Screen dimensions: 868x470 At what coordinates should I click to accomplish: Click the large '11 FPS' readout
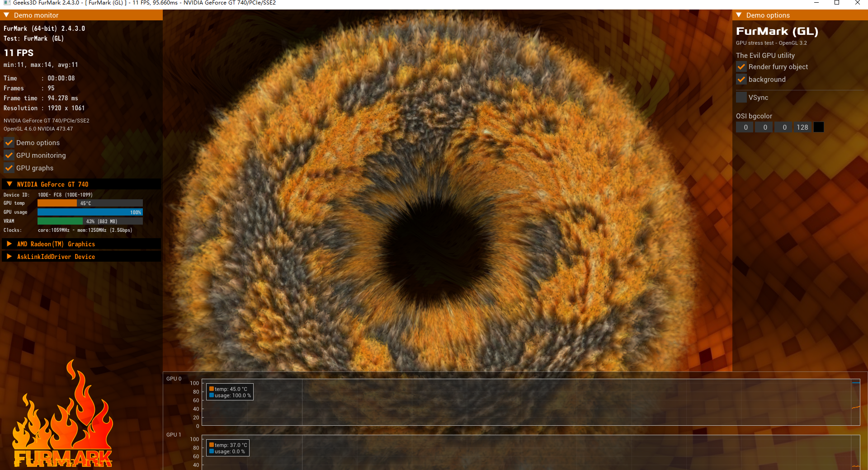(19, 53)
